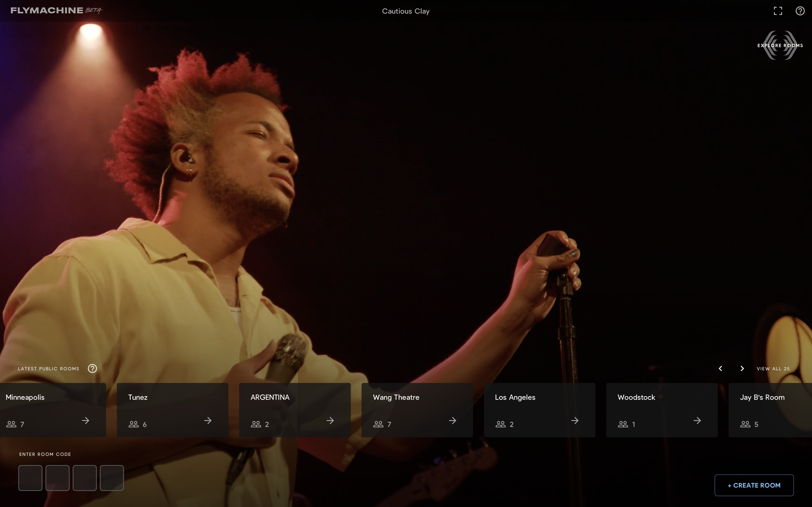This screenshot has height=507, width=812.
Task: Enter Los Angeles room via arrow
Action: point(575,421)
